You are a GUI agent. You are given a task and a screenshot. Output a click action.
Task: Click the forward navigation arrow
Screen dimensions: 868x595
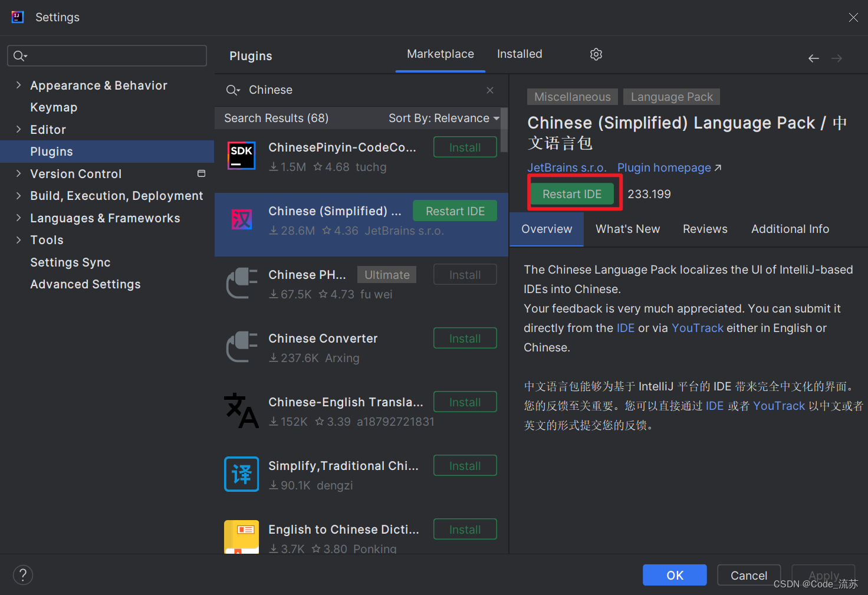[x=837, y=58]
